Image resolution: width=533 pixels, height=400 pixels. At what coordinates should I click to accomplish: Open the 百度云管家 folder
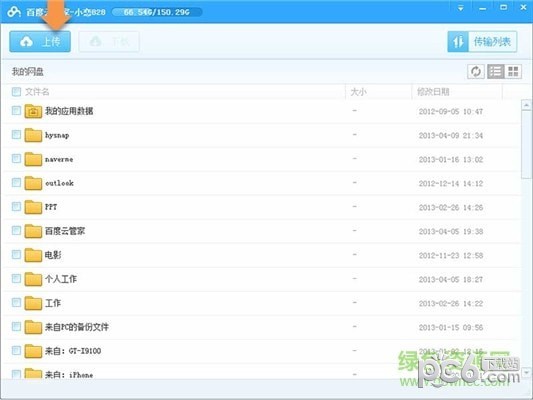click(x=65, y=231)
